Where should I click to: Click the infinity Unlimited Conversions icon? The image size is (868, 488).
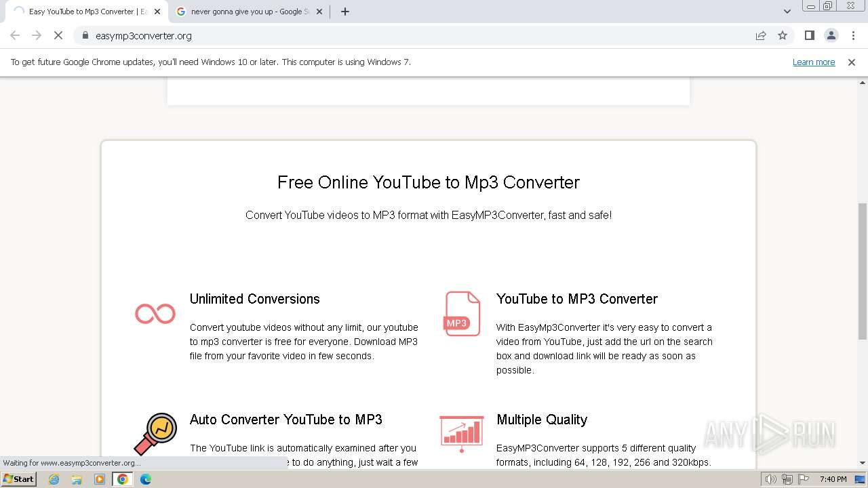coord(155,314)
